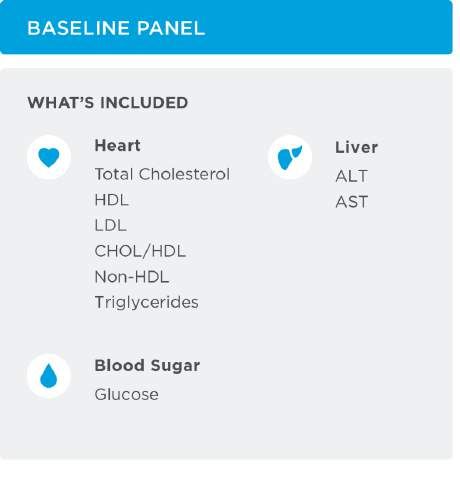Click the liver organ icon
Screen dimensions: 460x493
289,157
